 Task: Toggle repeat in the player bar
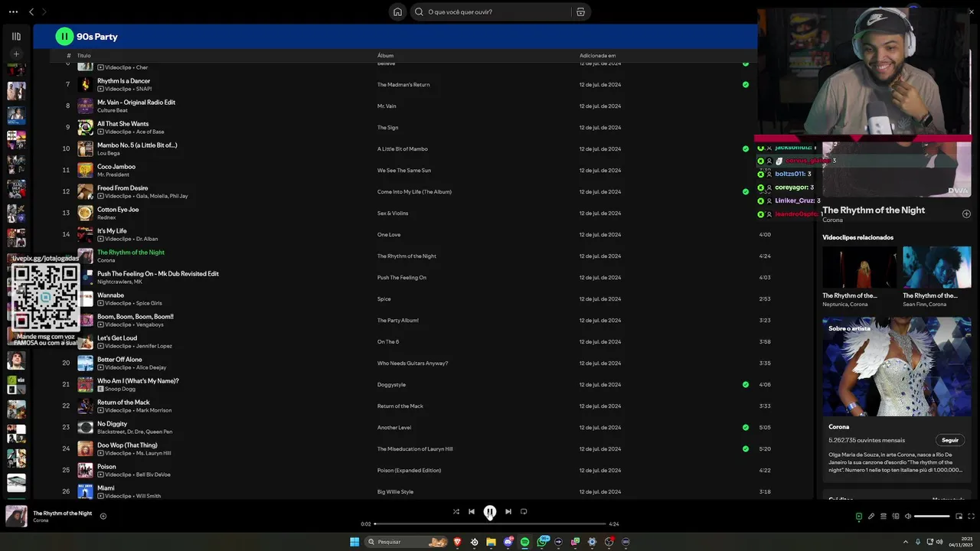tap(524, 511)
